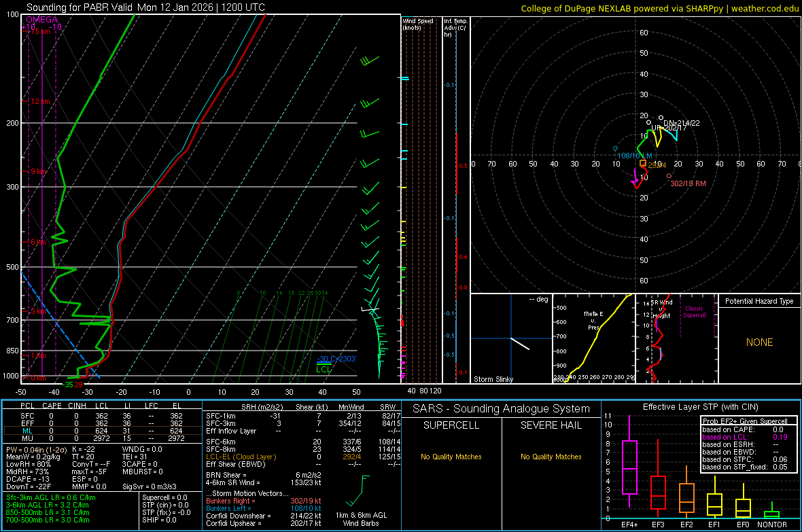The image size is (802, 532).
Task: Click the Sfc-3km AGL LR value
Action: (51, 497)
